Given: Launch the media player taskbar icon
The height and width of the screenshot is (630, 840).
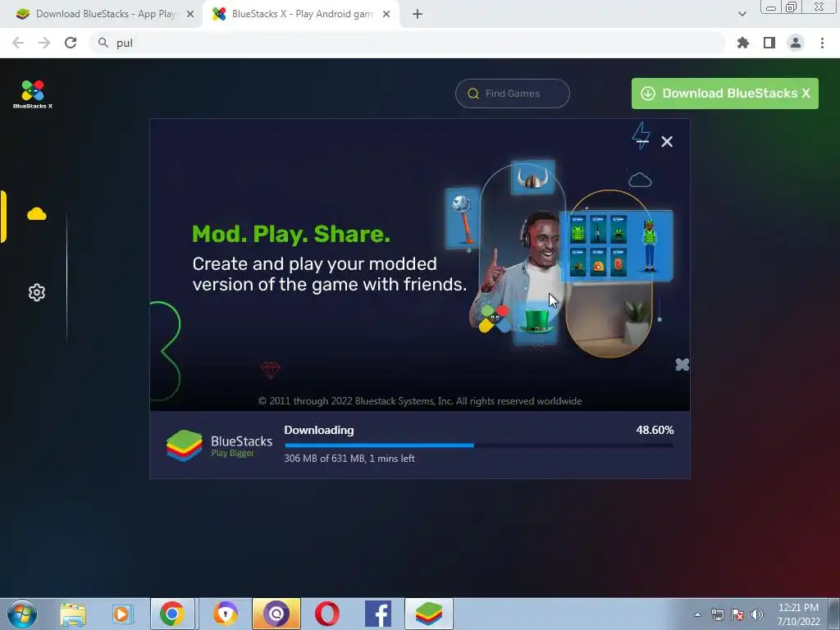Looking at the screenshot, I should 122,614.
